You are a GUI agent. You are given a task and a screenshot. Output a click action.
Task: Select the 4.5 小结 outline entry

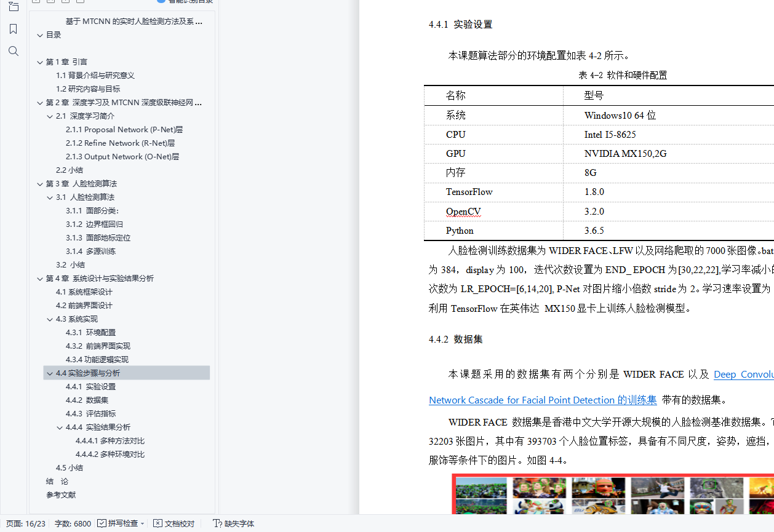tap(70, 468)
